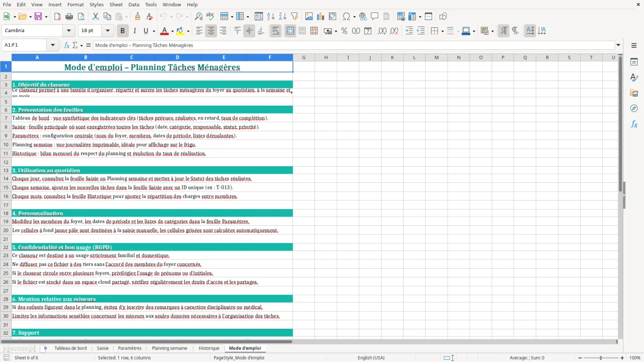Toggle Bold formatting

click(x=122, y=31)
